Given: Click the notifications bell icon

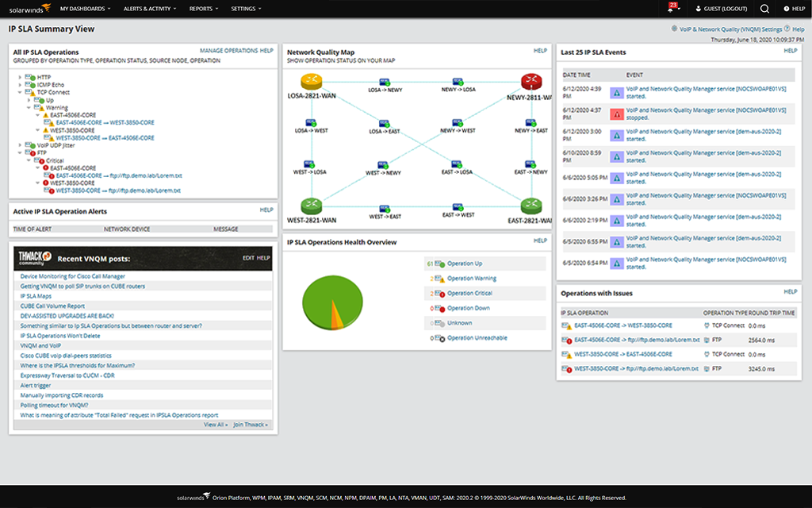Looking at the screenshot, I should coord(671,9).
